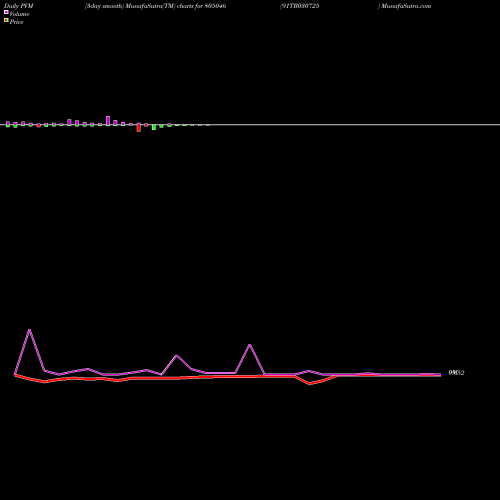Screen dimensions: 500x500
Task: Click the '(91TB030725' symbol text
Action: coord(300,6)
